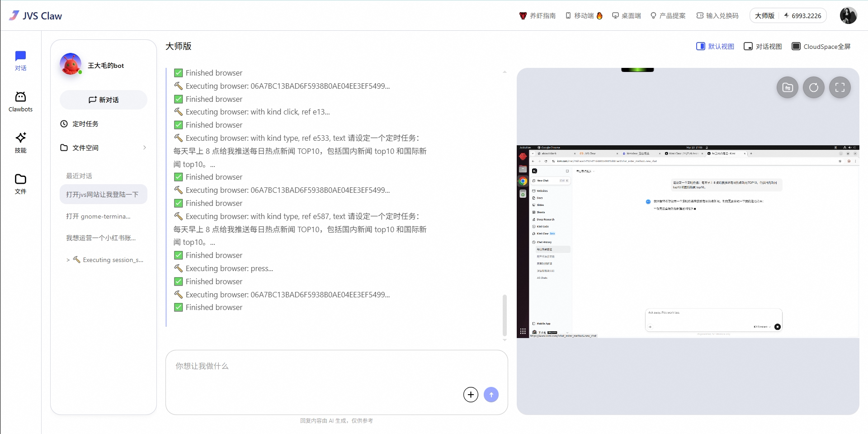Open the 定时任务 scheduled tasks menu
Image resolution: width=868 pixels, height=434 pixels.
[85, 124]
